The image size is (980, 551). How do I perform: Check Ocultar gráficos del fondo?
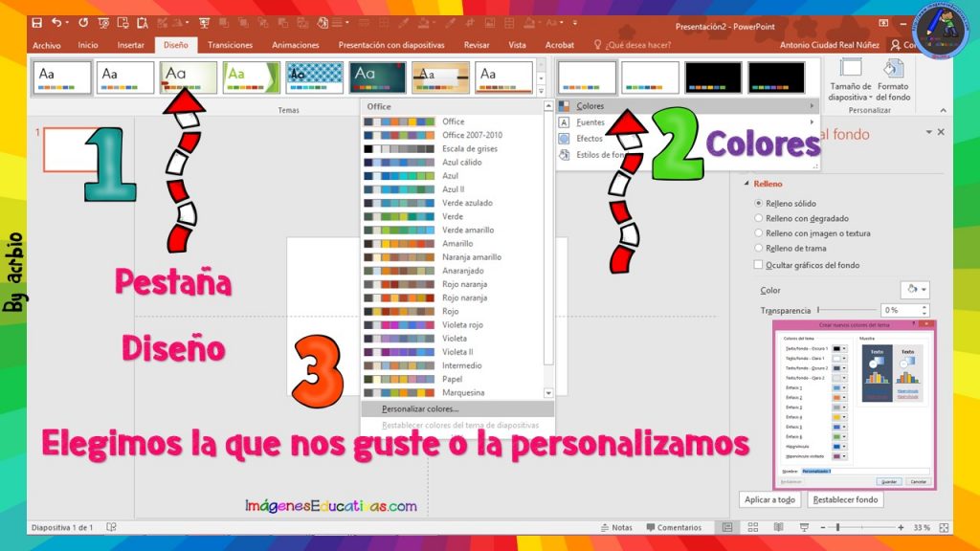(x=758, y=265)
